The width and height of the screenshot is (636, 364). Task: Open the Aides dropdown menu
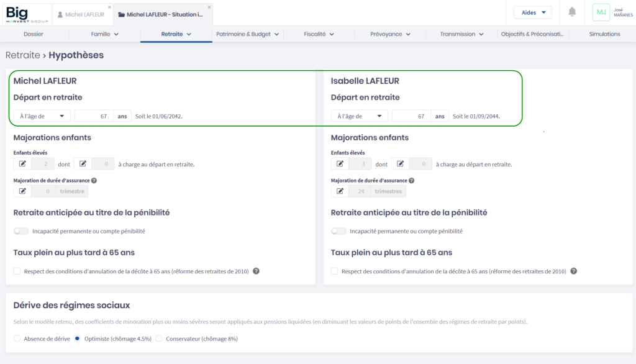pos(532,12)
